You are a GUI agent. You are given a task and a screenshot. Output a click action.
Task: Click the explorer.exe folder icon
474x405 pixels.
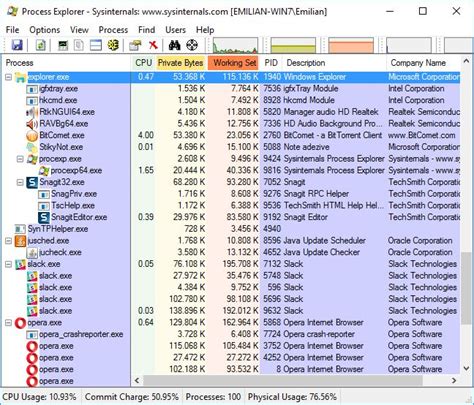coord(20,77)
